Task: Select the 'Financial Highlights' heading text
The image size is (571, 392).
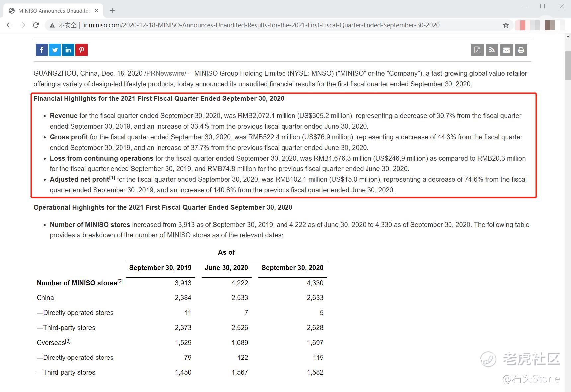Action: (x=159, y=98)
